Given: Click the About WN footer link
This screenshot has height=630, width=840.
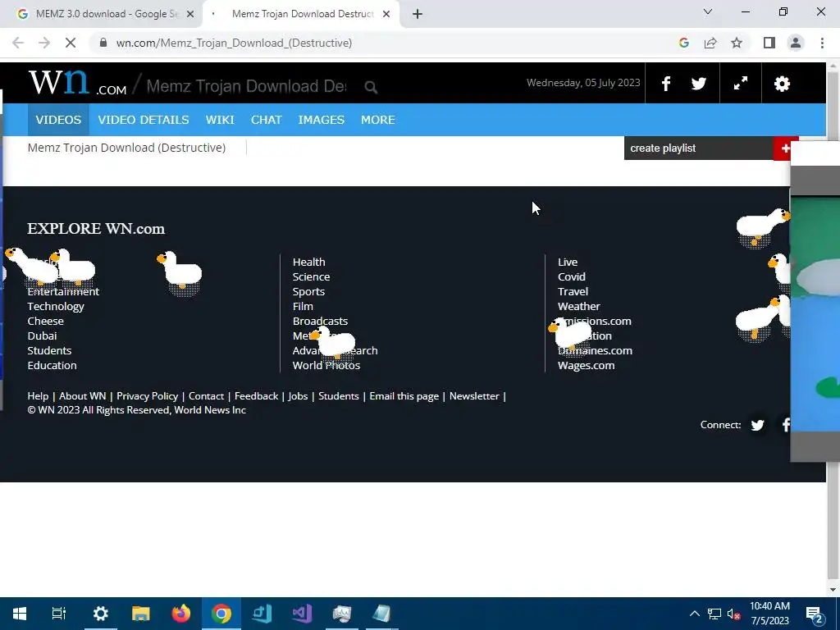Looking at the screenshot, I should (83, 396).
